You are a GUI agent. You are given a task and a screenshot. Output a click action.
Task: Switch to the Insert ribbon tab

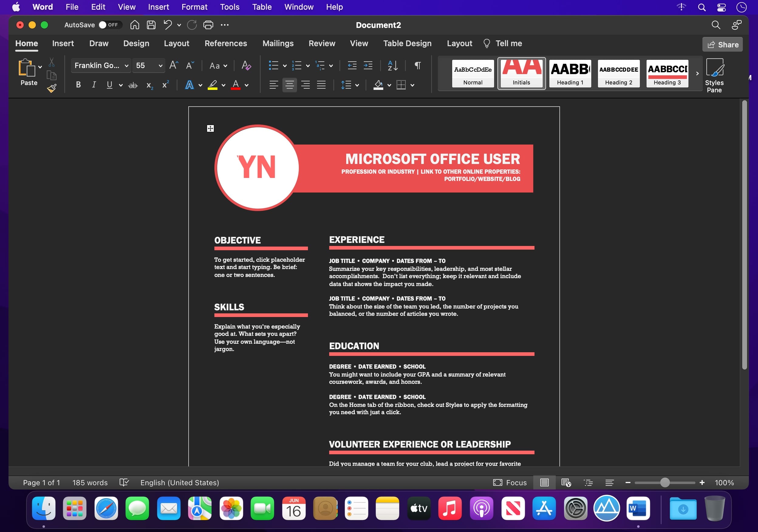pos(63,43)
